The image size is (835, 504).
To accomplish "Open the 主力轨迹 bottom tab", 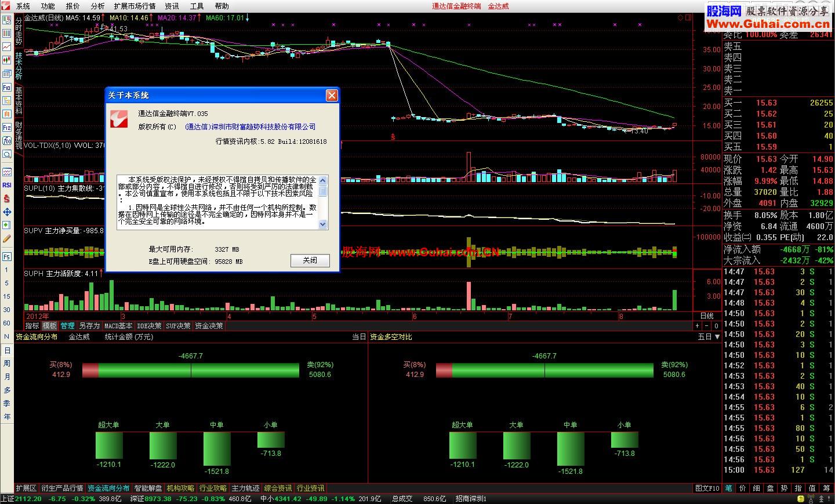I will (245, 488).
